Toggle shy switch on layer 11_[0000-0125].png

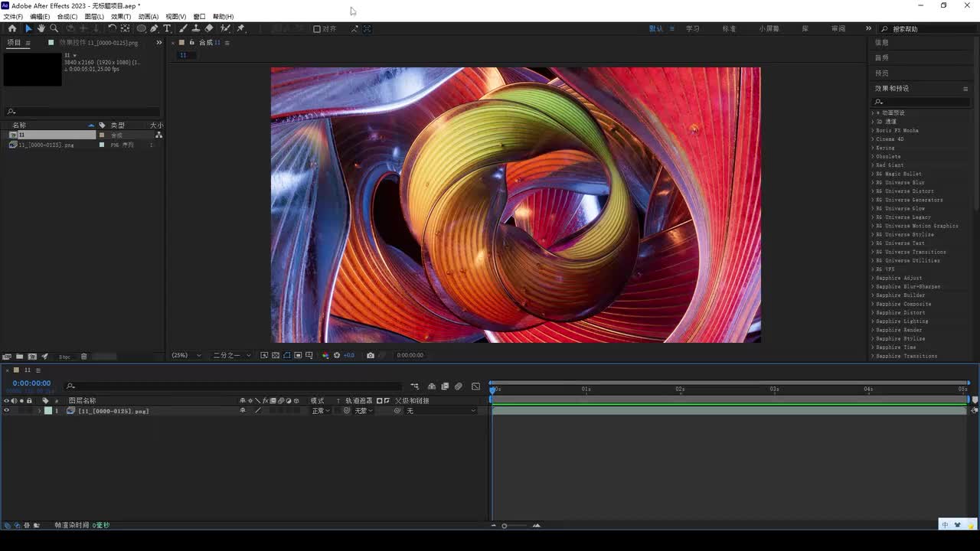(x=243, y=411)
